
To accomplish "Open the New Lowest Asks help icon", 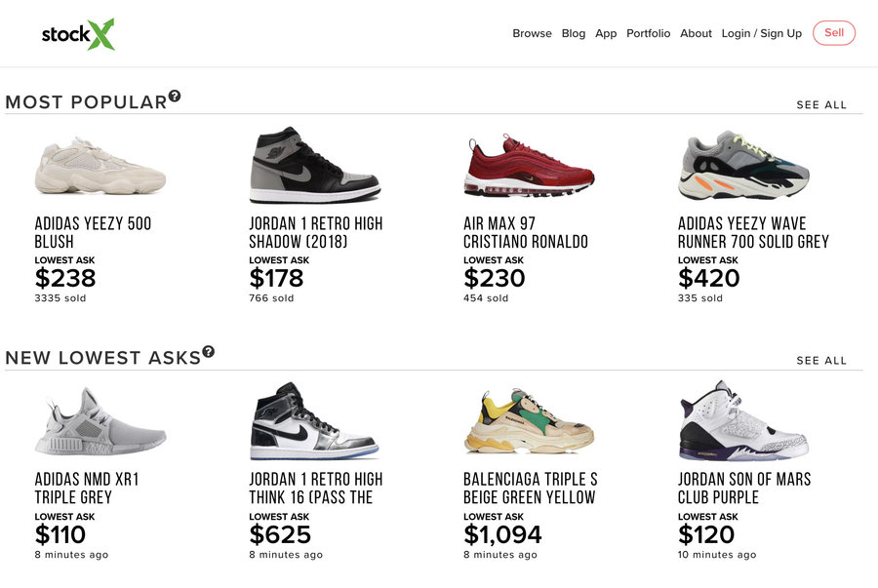I will click(x=208, y=352).
